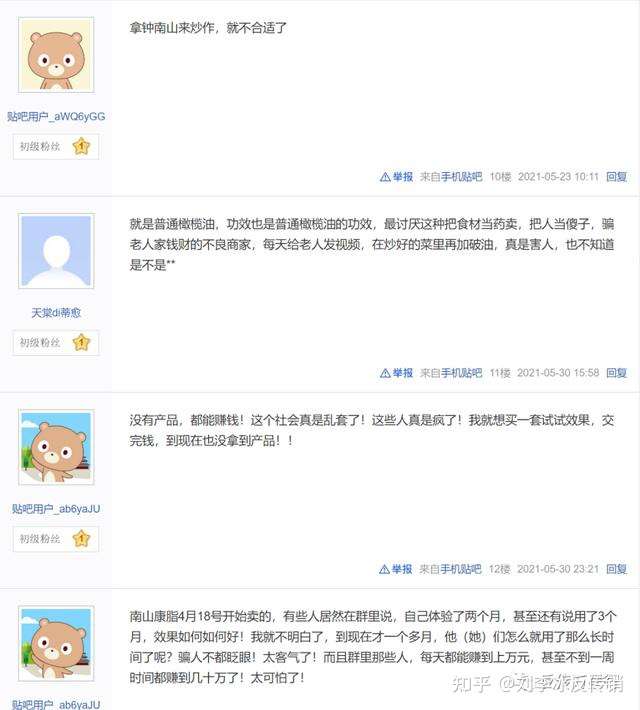Open username link 天棠di蒂愈

56,312
